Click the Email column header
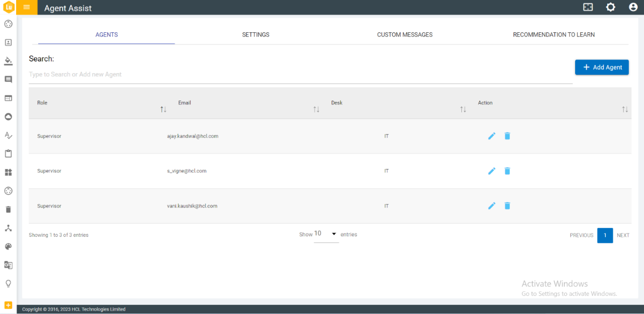 (185, 103)
